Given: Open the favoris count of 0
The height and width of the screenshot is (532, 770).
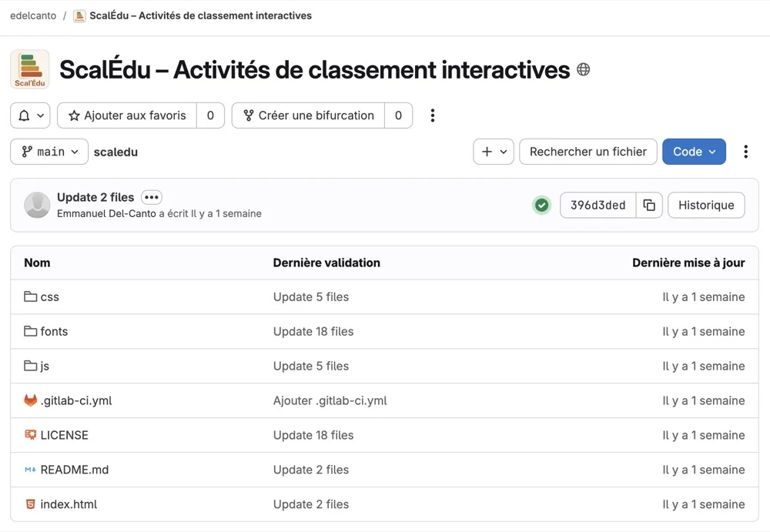Looking at the screenshot, I should click(210, 115).
